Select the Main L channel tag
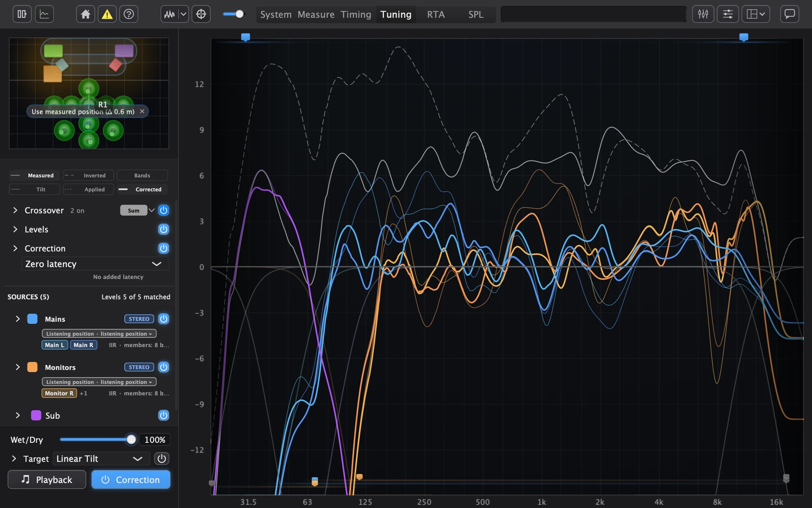 coord(55,345)
